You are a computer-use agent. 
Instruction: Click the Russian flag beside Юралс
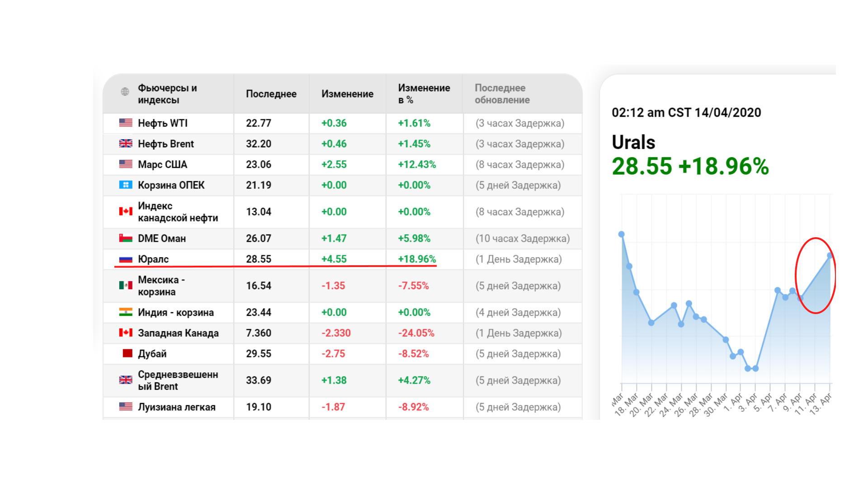126,259
